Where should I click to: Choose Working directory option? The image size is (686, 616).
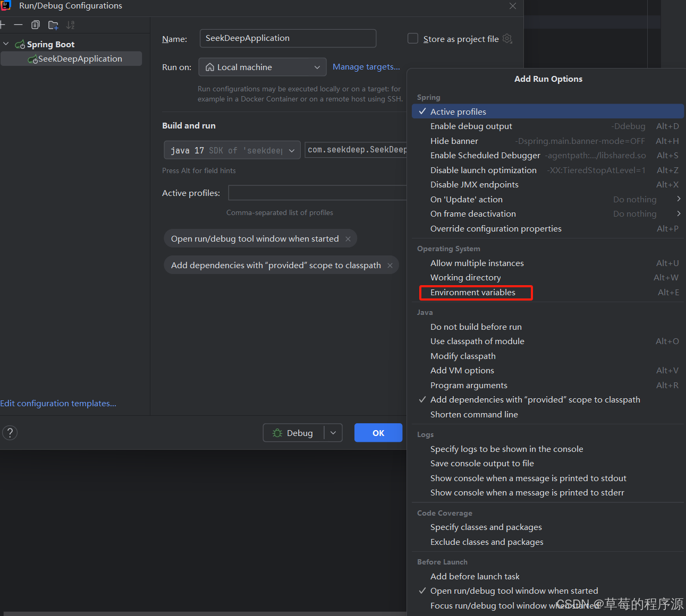point(548,278)
